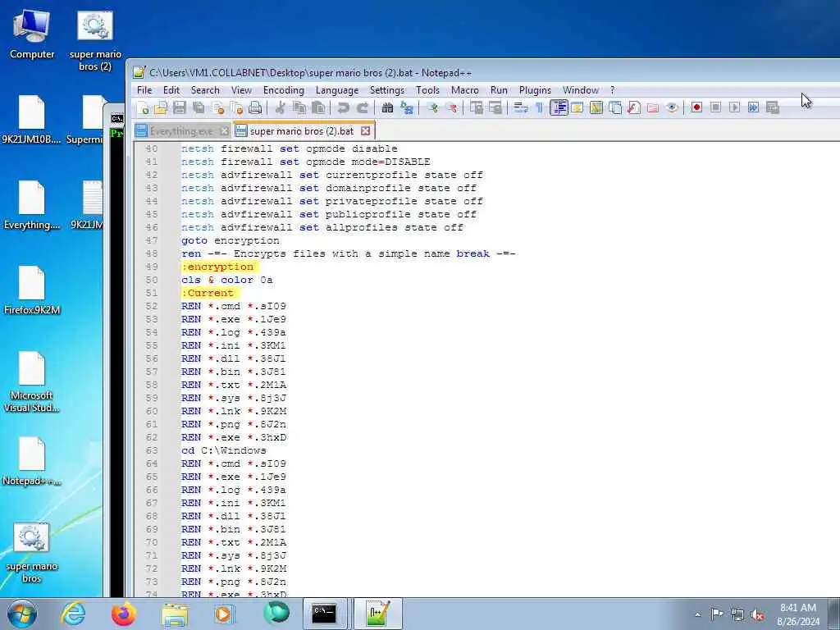Click the macro Playback icon

(734, 107)
